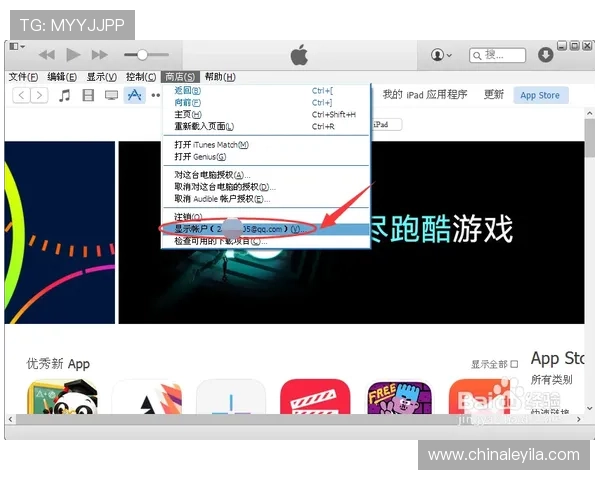Click the play button
Viewport: 600px width, 480px height.
pos(73,55)
